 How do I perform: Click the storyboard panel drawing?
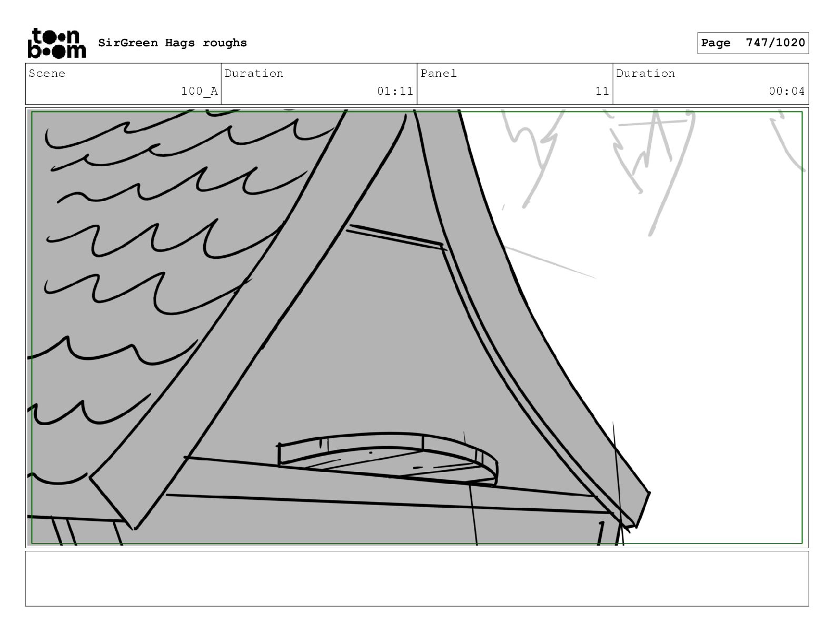pos(417,327)
